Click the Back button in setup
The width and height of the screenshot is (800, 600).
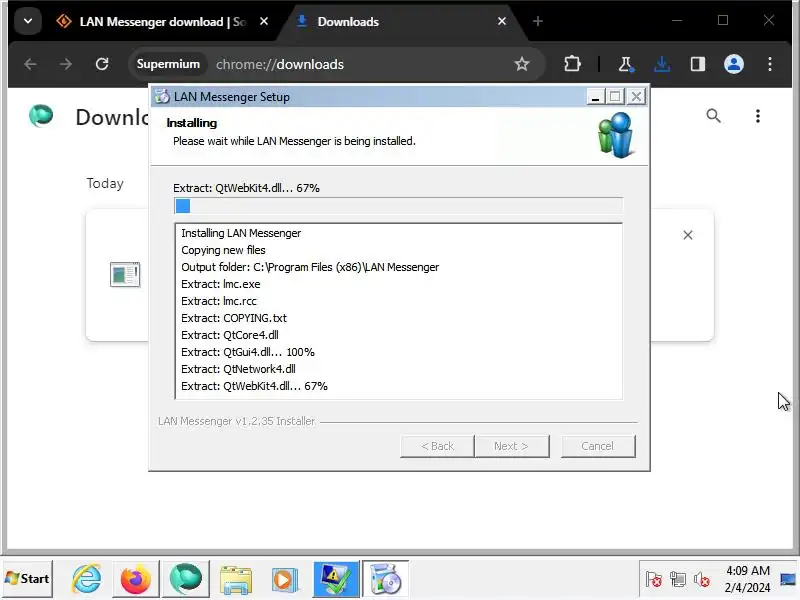(x=437, y=446)
